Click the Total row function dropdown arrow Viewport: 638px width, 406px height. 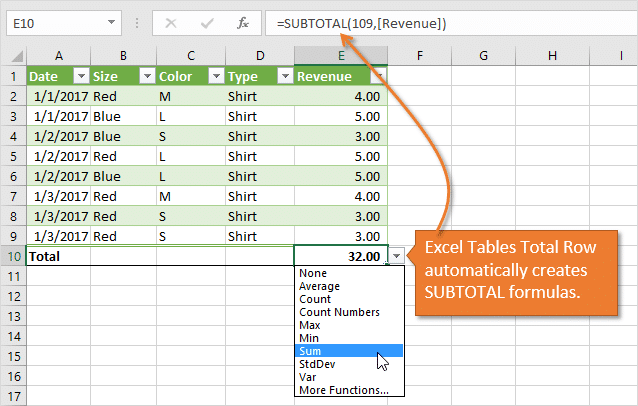click(x=397, y=257)
